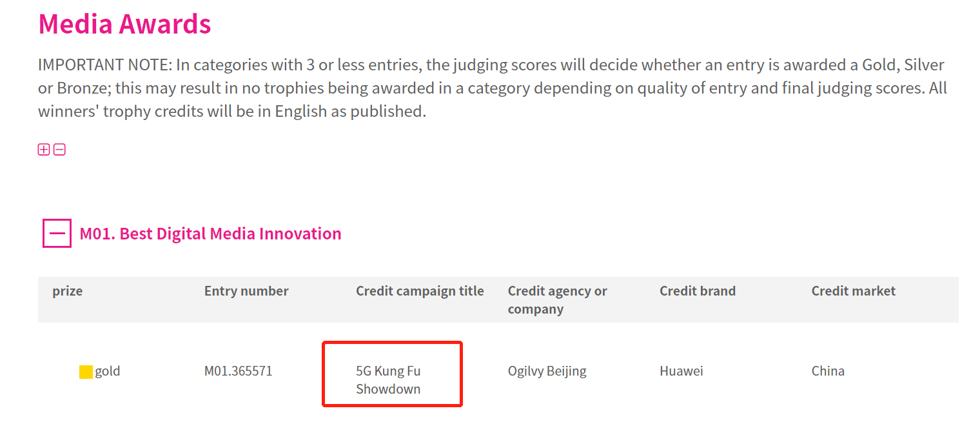The width and height of the screenshot is (980, 424).
Task: Click the collapse-all minus icon
Action: click(59, 150)
